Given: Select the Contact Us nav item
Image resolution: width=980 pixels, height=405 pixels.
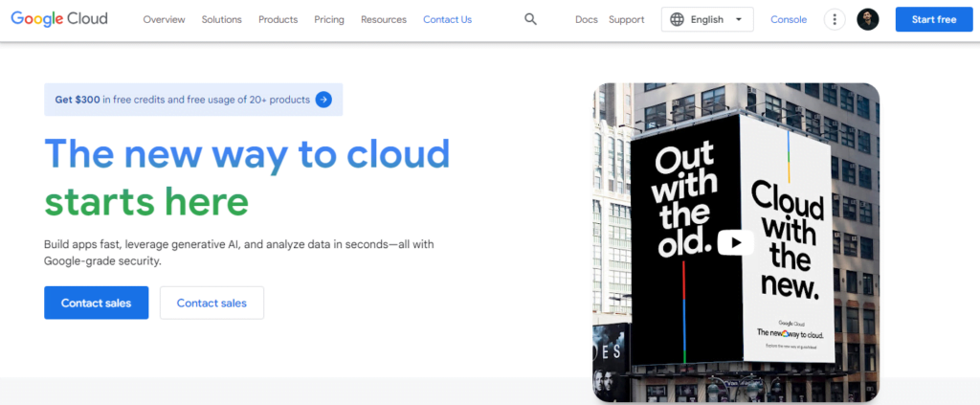Looking at the screenshot, I should [448, 19].
